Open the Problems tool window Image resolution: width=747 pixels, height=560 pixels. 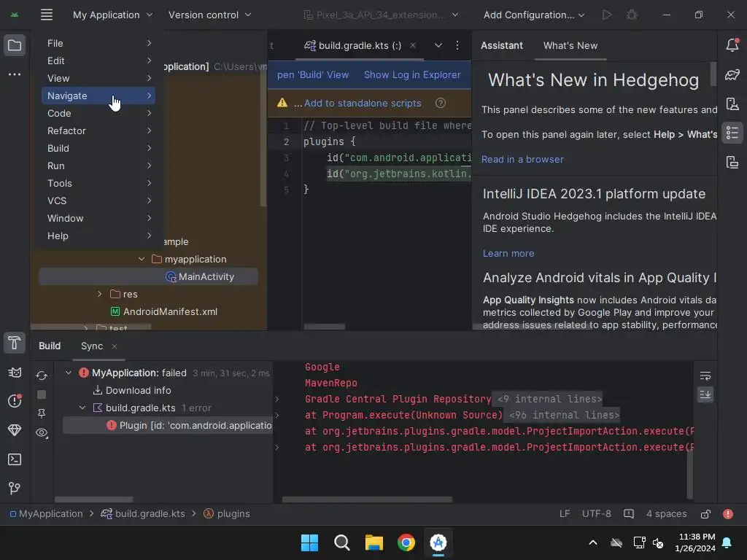[x=15, y=400]
